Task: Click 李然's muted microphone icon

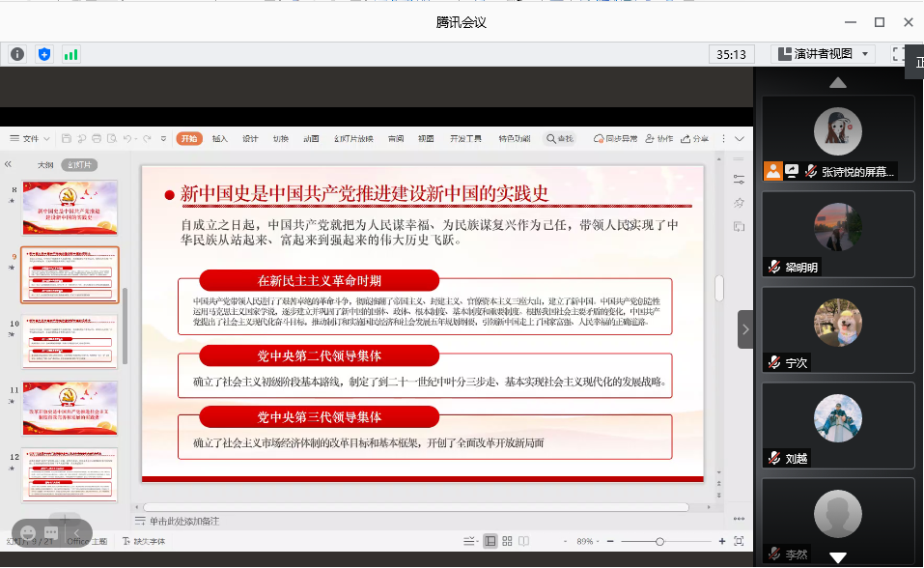Action: pos(774,554)
